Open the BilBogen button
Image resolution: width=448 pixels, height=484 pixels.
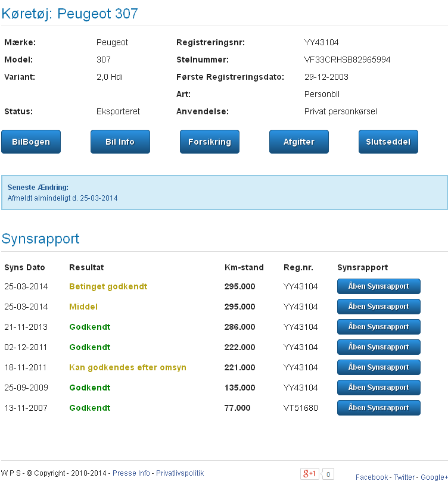31,142
